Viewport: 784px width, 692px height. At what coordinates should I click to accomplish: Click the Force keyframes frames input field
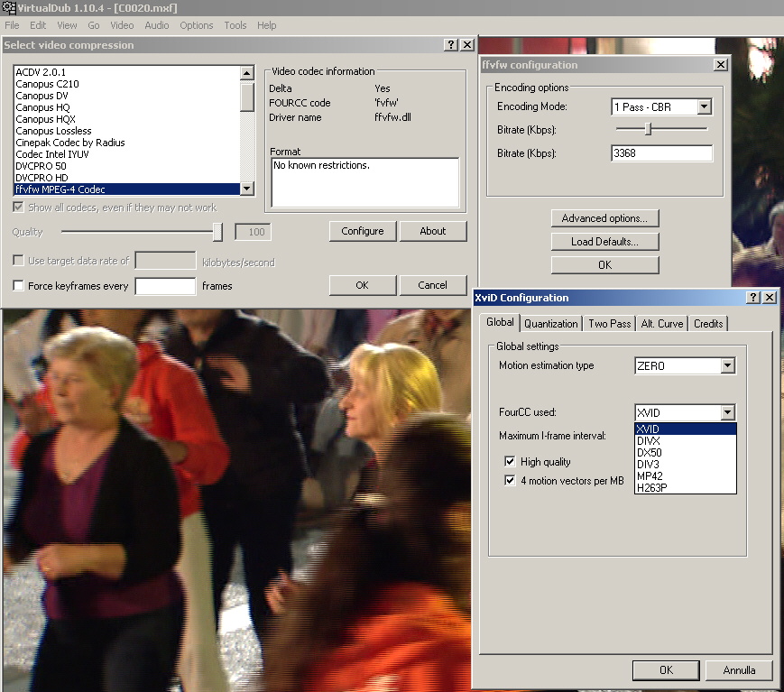click(x=165, y=286)
